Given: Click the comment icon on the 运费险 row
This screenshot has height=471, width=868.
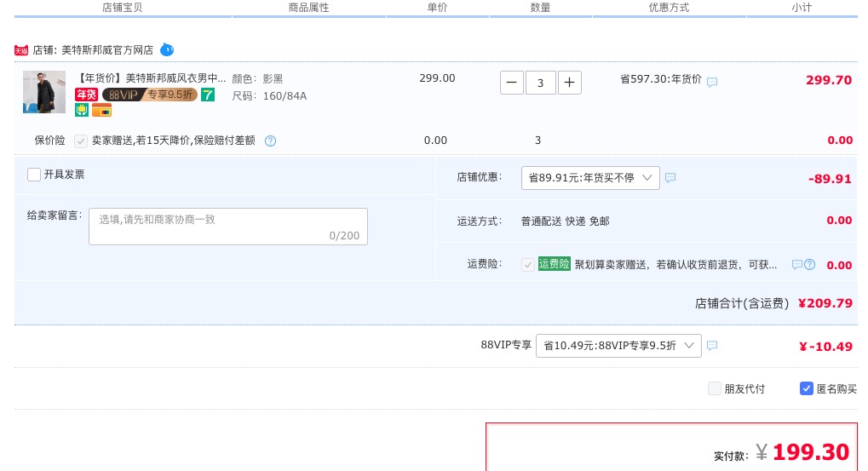Looking at the screenshot, I should tap(796, 265).
